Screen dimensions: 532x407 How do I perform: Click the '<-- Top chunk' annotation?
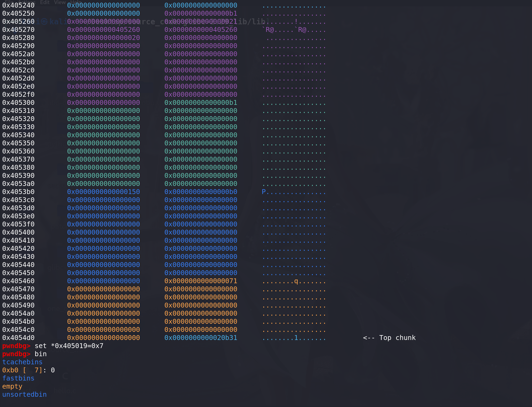click(x=389, y=338)
